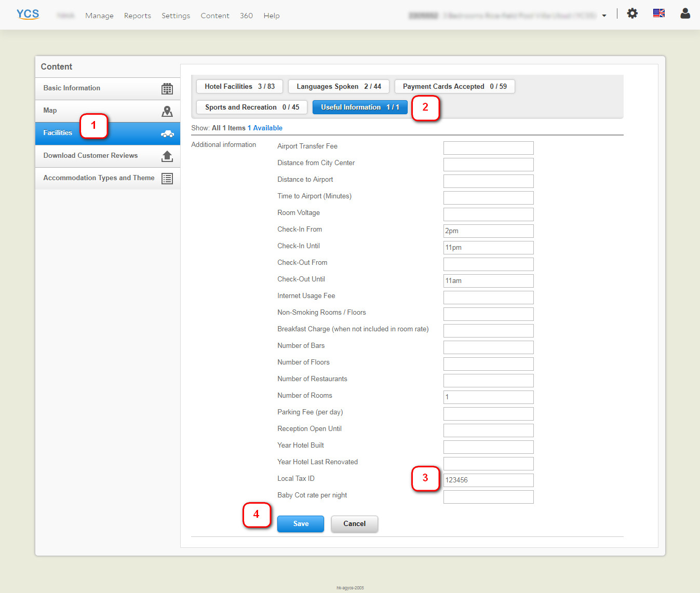Click the Download Customer Reviews upload icon
The width and height of the screenshot is (700, 593).
tap(167, 156)
